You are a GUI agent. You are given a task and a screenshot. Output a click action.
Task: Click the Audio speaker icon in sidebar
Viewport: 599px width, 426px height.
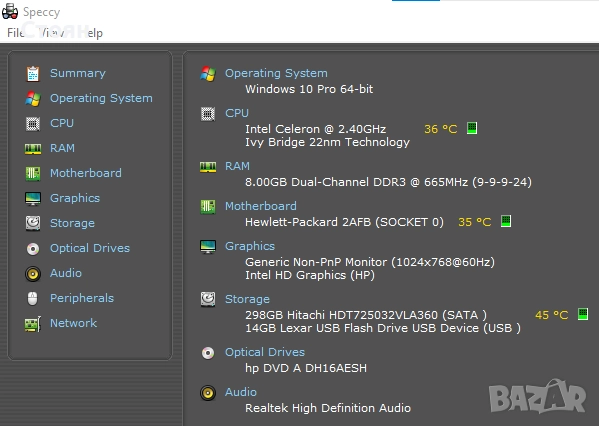click(33, 274)
